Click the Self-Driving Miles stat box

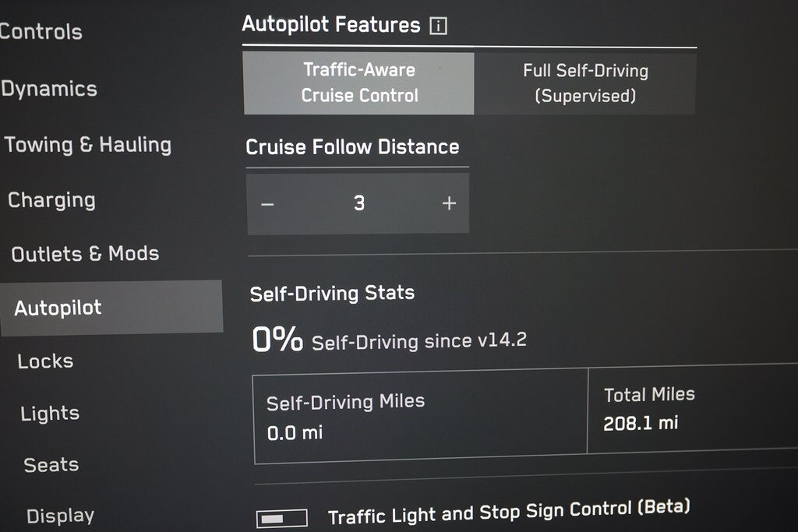[421, 417]
